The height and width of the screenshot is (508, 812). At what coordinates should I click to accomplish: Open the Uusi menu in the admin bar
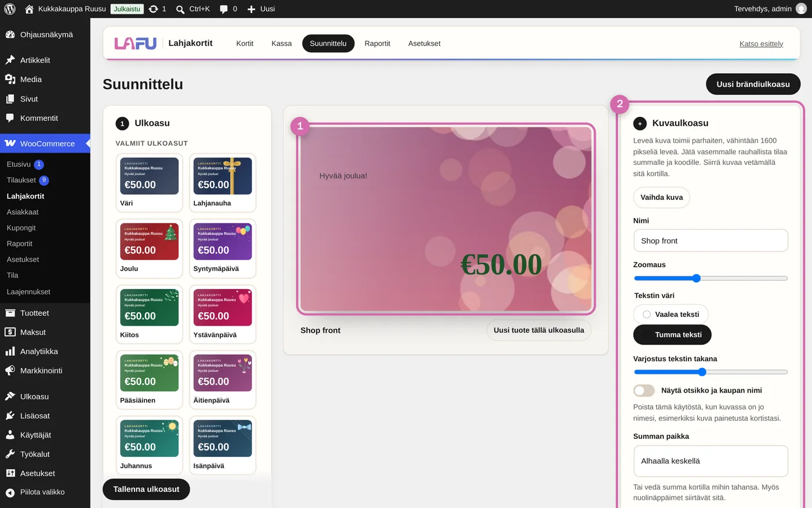[261, 9]
